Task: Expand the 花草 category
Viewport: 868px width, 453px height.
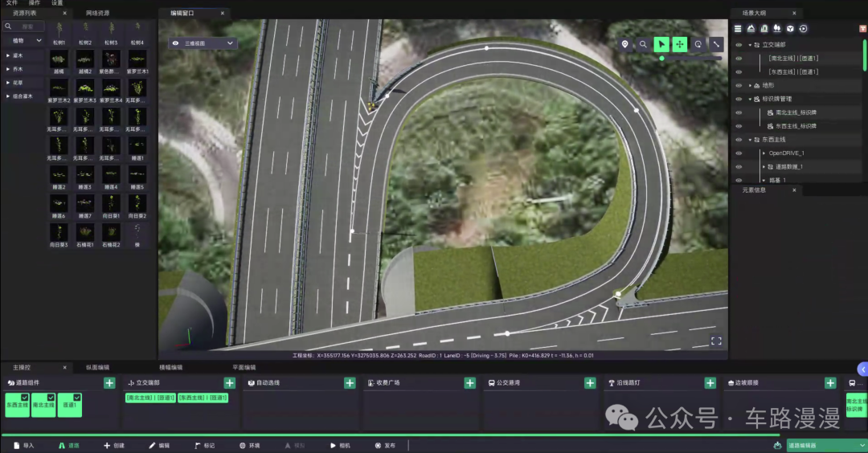Action: point(8,83)
